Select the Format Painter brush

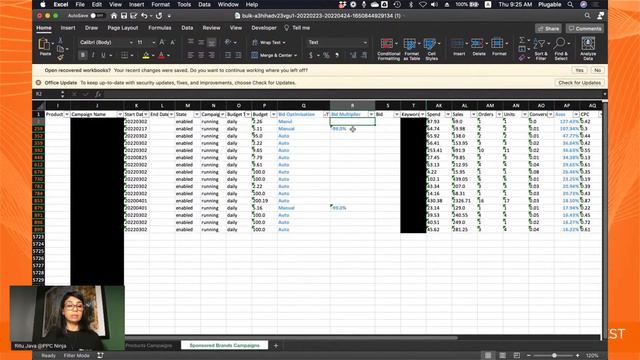point(60,58)
